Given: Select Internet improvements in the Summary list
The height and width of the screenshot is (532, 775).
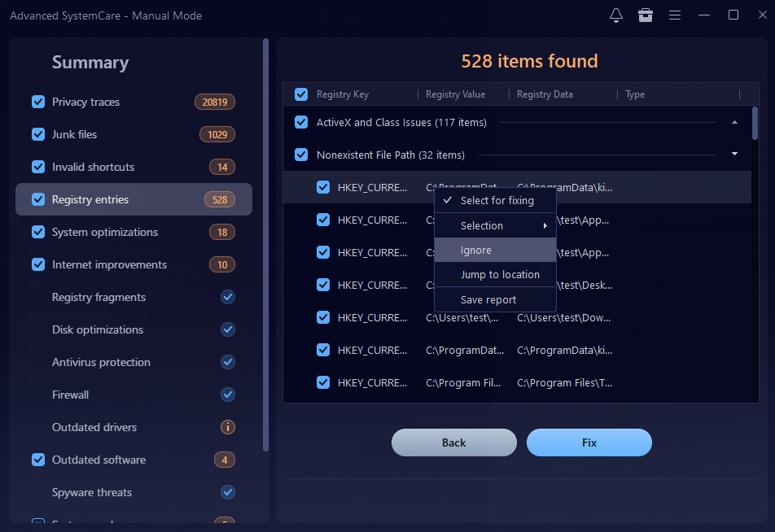Looking at the screenshot, I should coord(109,264).
